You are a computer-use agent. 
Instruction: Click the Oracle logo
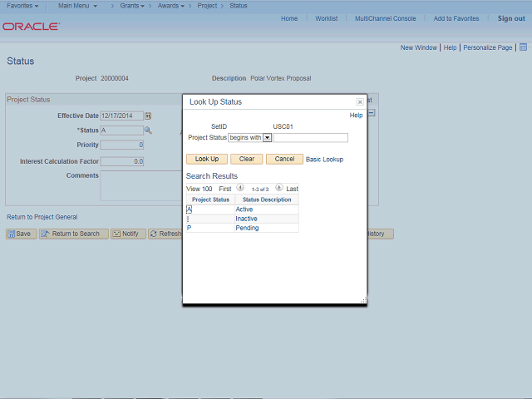pos(32,27)
